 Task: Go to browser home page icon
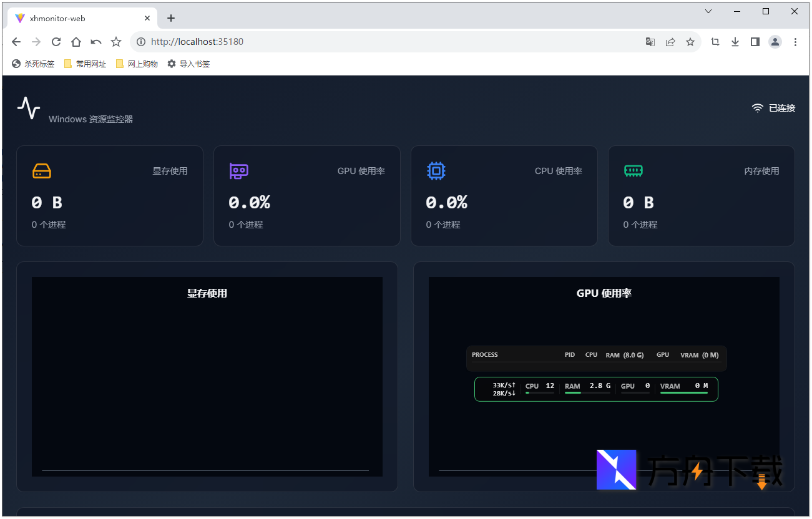(76, 42)
